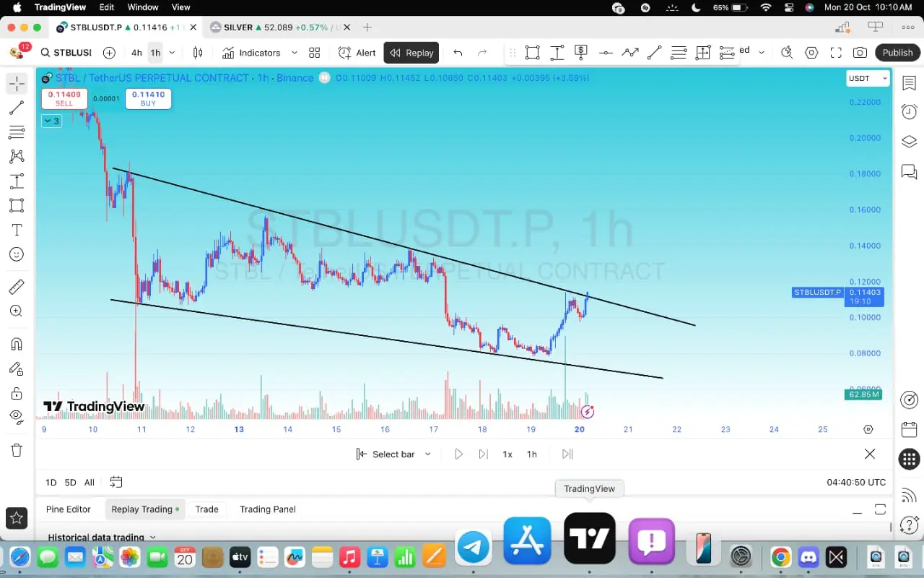The height and width of the screenshot is (578, 924).
Task: Expand the collapsed indicators legend showing 3
Action: coord(51,121)
